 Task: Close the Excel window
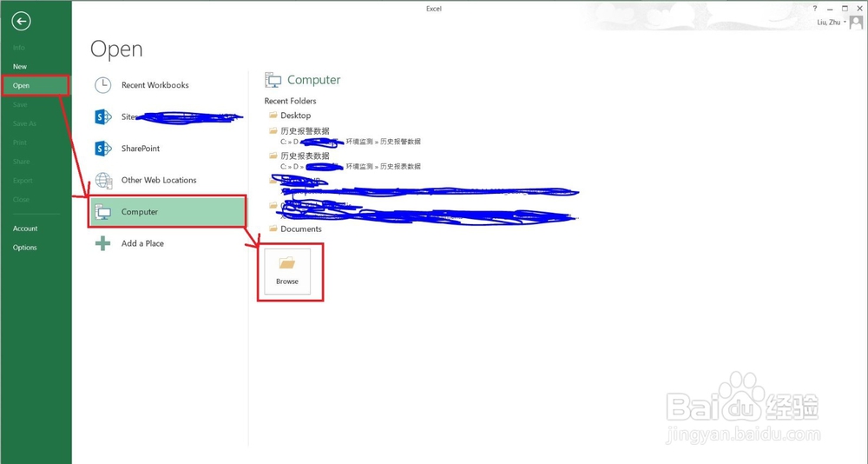(x=859, y=9)
